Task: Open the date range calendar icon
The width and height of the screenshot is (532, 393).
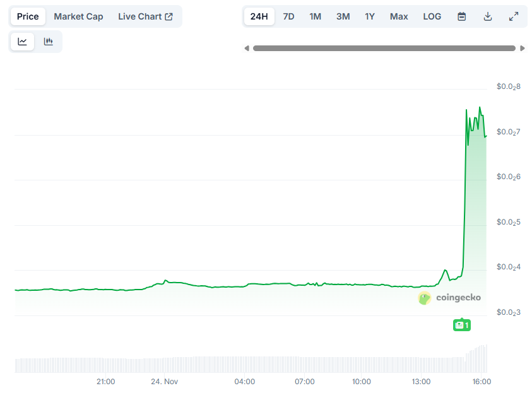Action: tap(461, 16)
